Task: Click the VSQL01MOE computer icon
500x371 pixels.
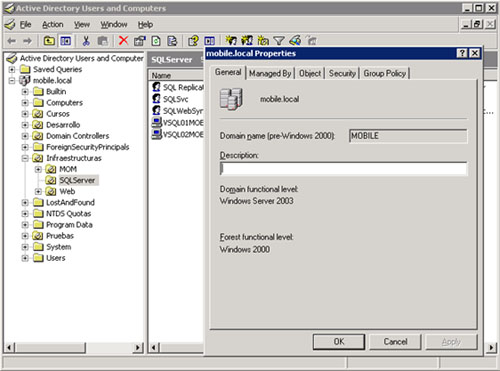Action: coord(156,122)
